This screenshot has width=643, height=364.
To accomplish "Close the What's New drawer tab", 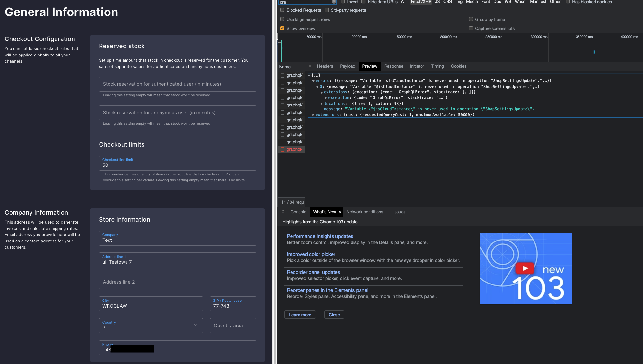I will (x=340, y=212).
